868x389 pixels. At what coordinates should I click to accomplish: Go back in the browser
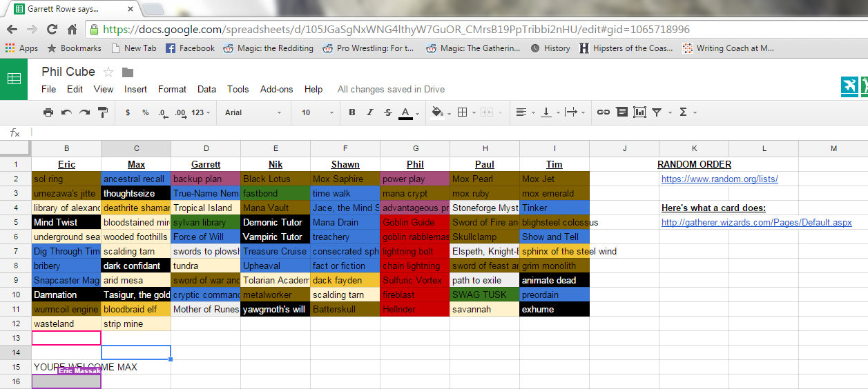tap(12, 30)
